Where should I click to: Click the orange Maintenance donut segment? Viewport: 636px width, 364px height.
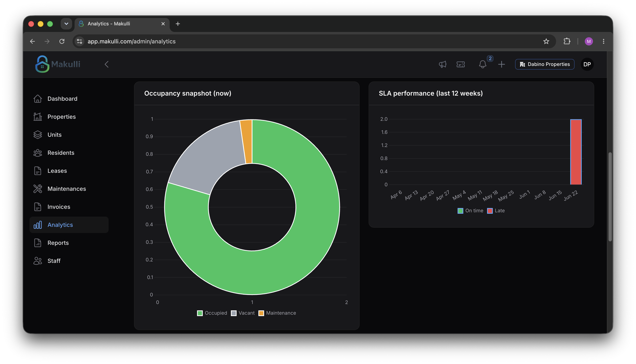247,141
